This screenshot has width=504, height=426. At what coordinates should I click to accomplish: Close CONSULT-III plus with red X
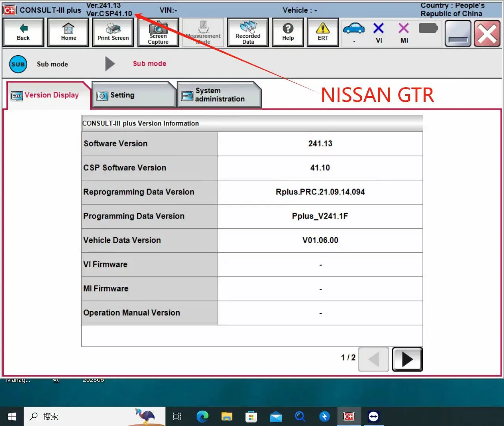tap(487, 34)
